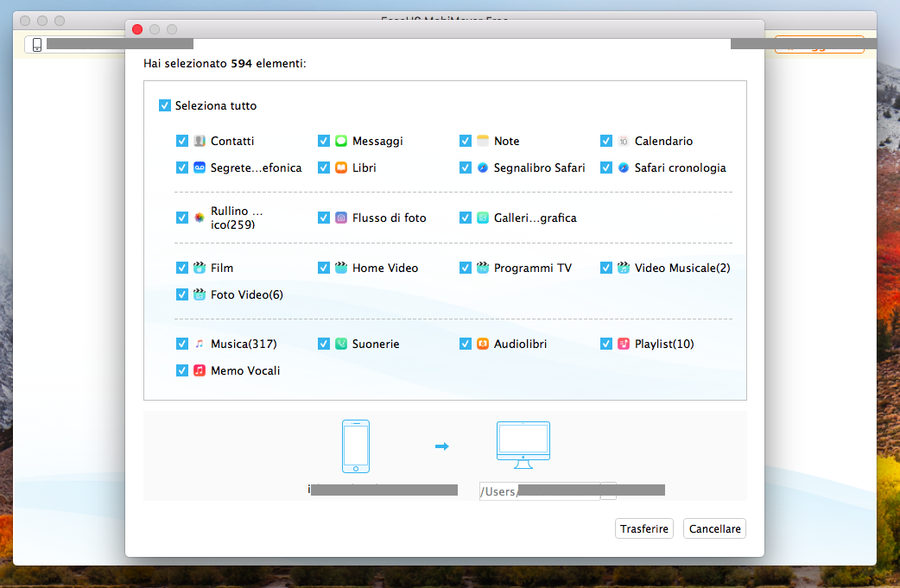
Task: Uncheck the Programmi TV checkbox
Action: click(x=466, y=268)
